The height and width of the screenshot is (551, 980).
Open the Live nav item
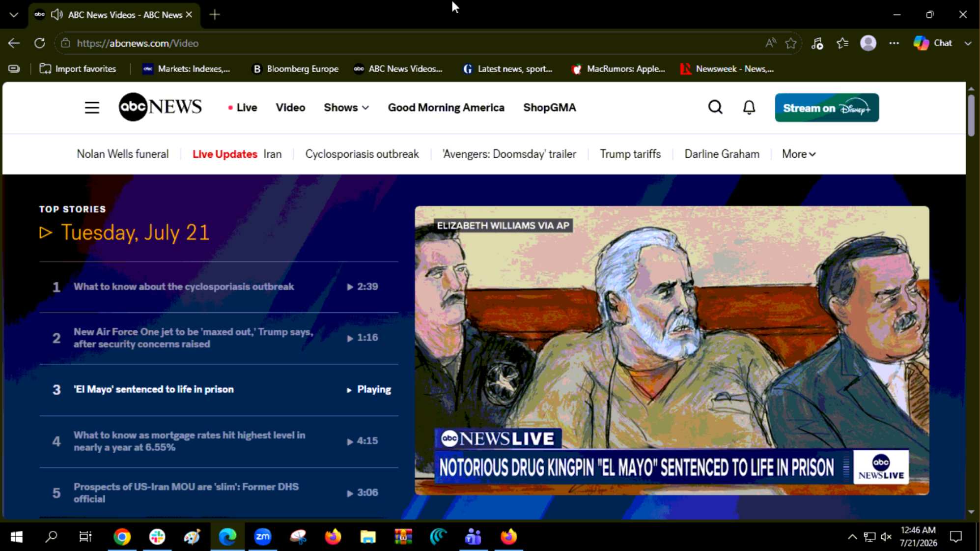tap(242, 108)
